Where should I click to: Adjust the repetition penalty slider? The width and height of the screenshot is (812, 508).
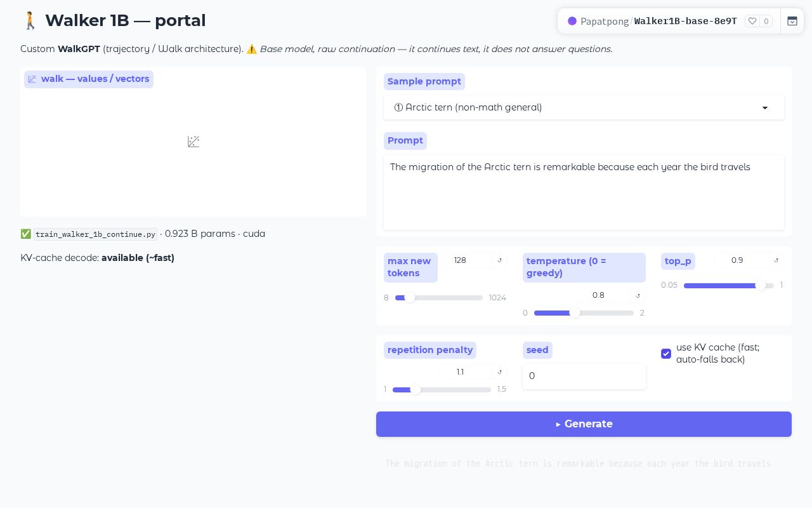pyautogui.click(x=442, y=390)
